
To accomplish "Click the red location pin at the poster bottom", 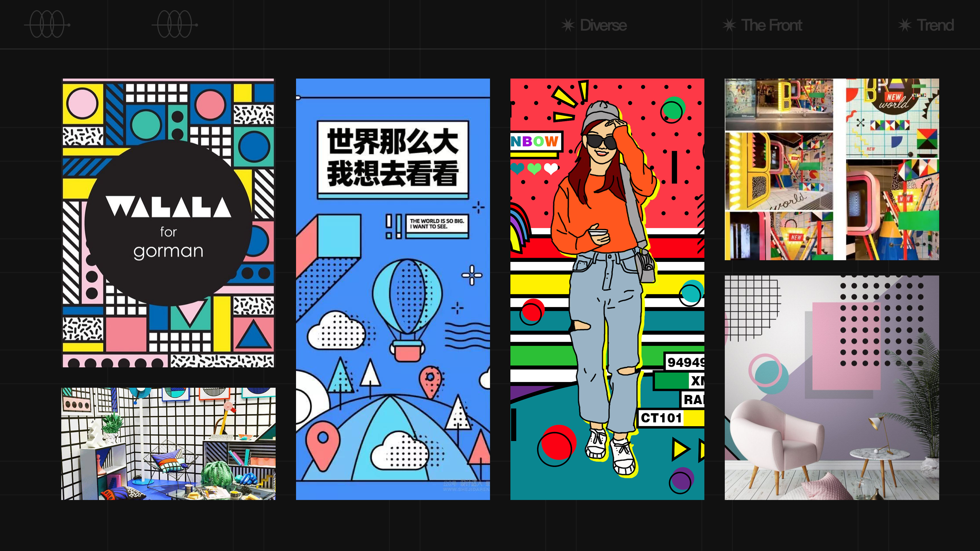I will (x=323, y=445).
